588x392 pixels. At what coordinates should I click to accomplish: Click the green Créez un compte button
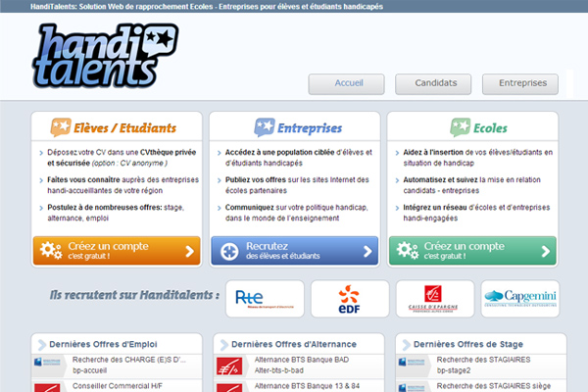[x=472, y=251]
